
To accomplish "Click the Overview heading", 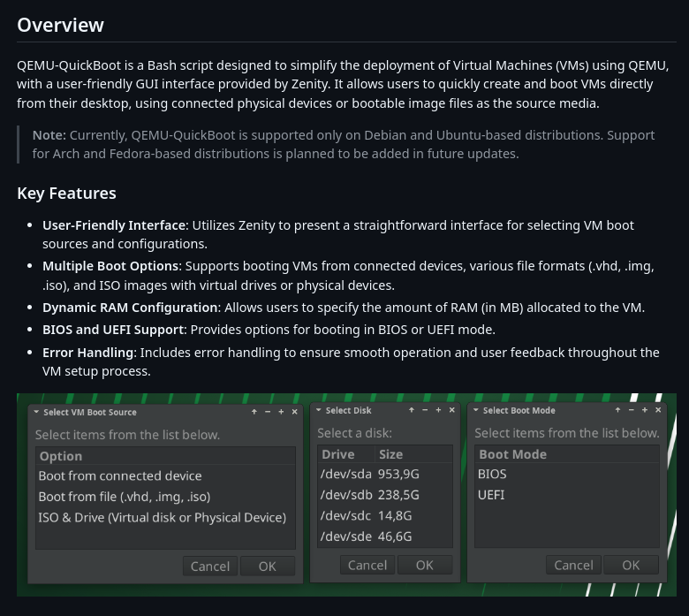I will [61, 25].
